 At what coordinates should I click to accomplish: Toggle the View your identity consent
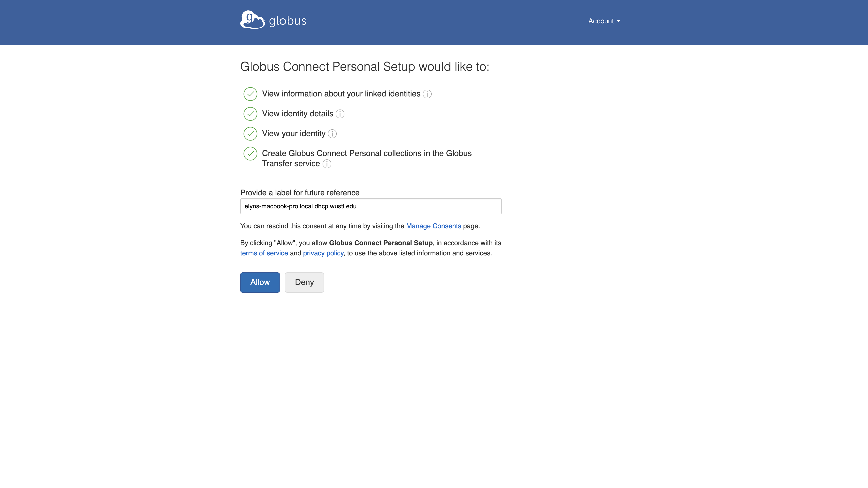(250, 133)
